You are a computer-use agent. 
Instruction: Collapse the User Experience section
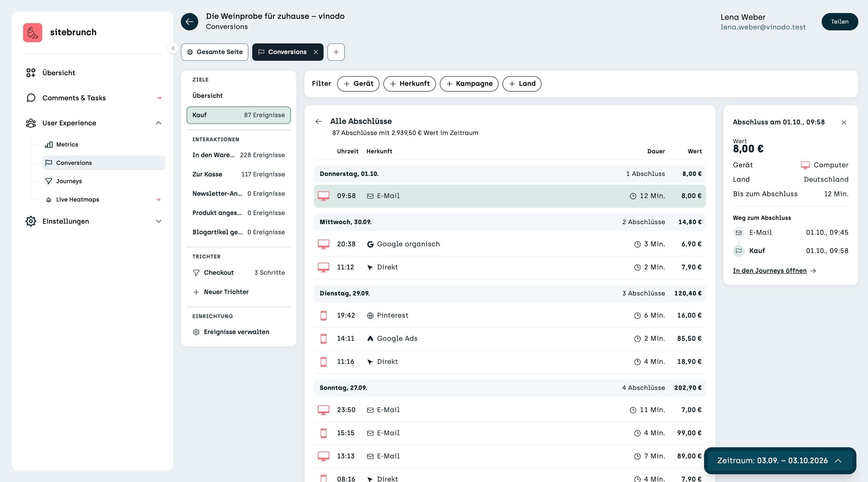(159, 123)
